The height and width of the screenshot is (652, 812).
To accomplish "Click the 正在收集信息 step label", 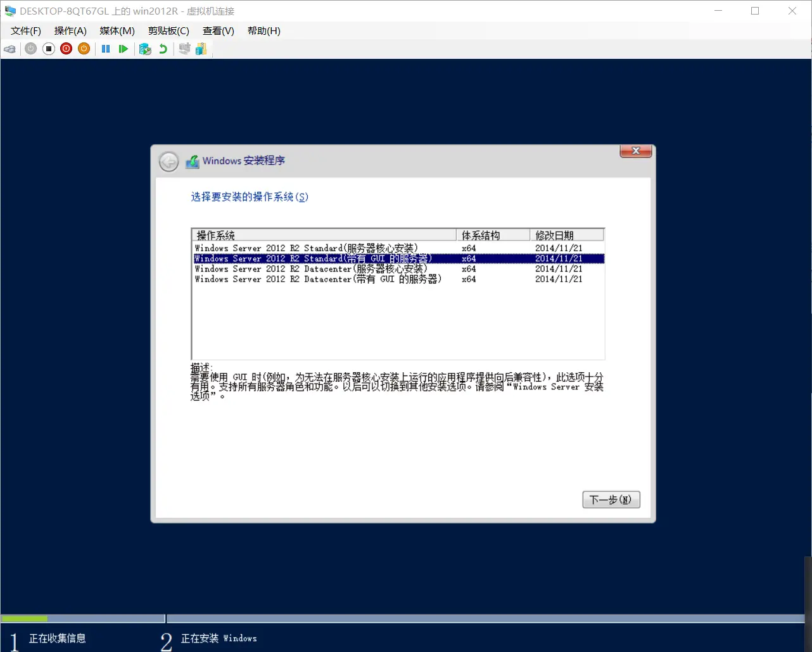I will [57, 638].
